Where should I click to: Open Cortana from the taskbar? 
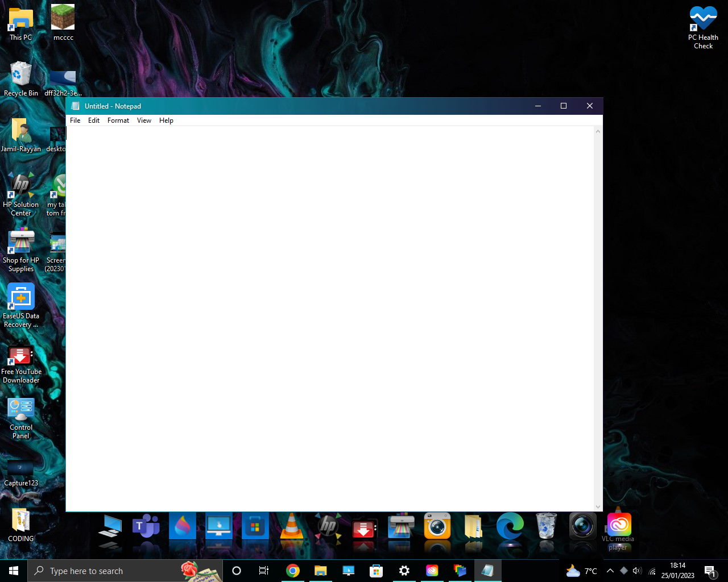[x=237, y=571]
